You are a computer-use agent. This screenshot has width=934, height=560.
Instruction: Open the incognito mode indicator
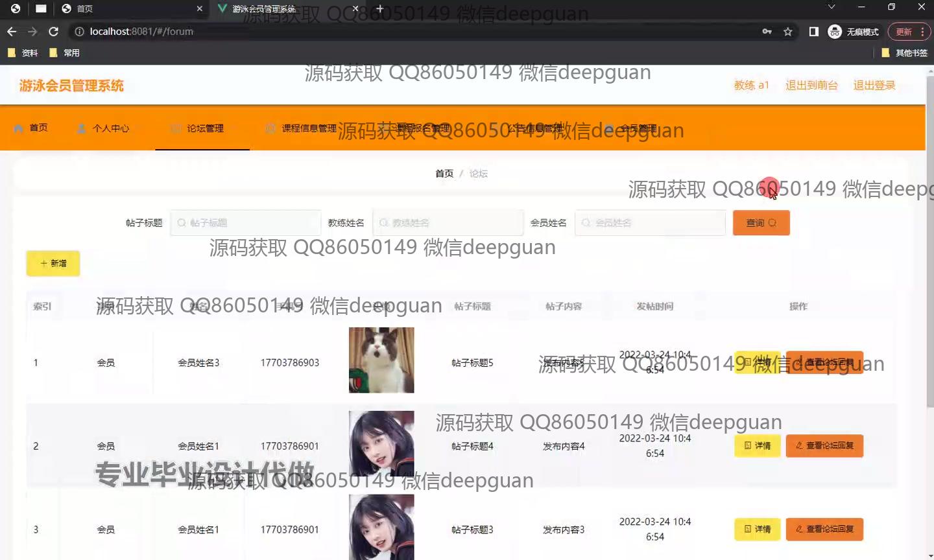tap(854, 31)
